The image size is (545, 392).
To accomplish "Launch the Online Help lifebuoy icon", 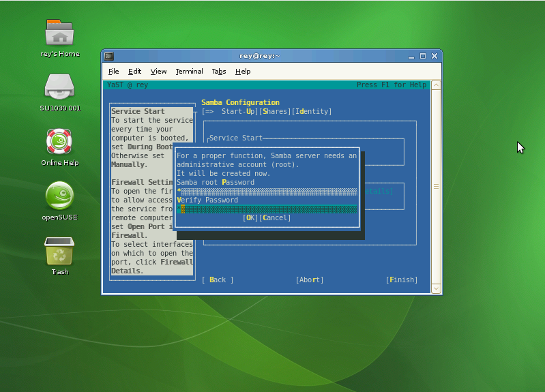I will tap(59, 141).
